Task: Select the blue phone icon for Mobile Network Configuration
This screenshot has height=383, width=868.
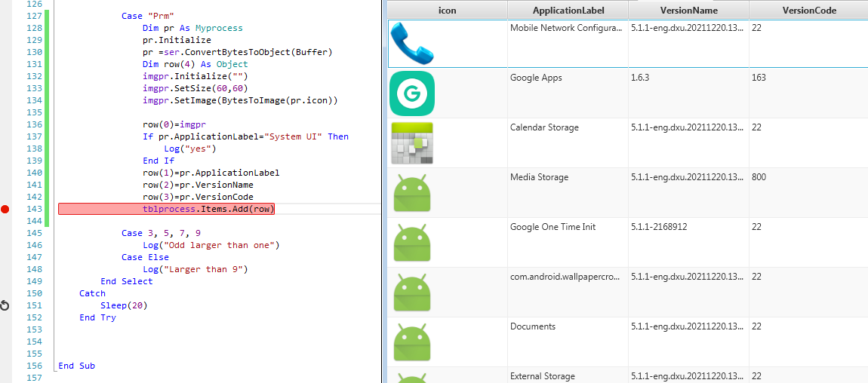Action: pyautogui.click(x=412, y=43)
